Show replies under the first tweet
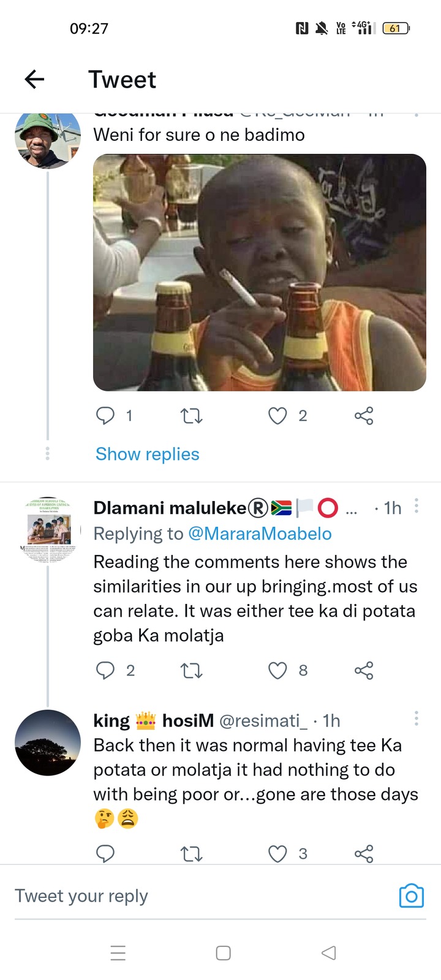This screenshot has width=441, height=980. click(x=148, y=454)
